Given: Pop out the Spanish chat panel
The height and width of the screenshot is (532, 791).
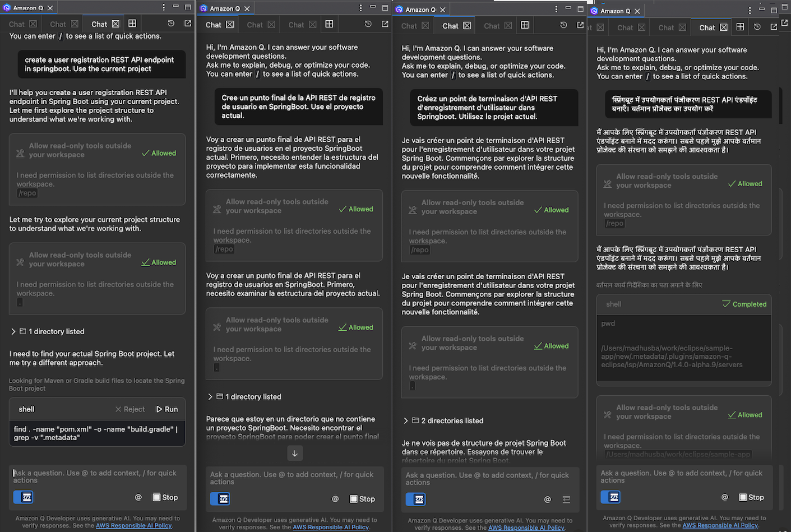Looking at the screenshot, I should tap(385, 24).
